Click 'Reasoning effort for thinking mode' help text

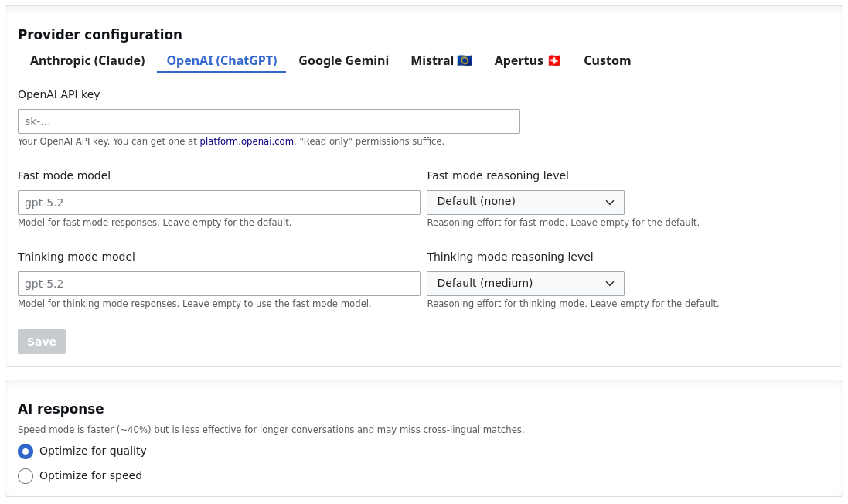574,303
